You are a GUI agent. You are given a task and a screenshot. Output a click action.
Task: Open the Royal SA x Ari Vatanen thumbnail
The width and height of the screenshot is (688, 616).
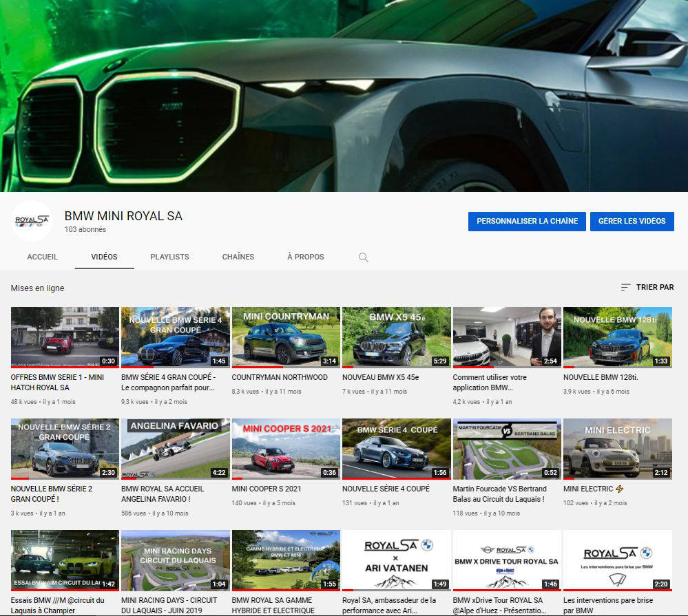click(397, 560)
